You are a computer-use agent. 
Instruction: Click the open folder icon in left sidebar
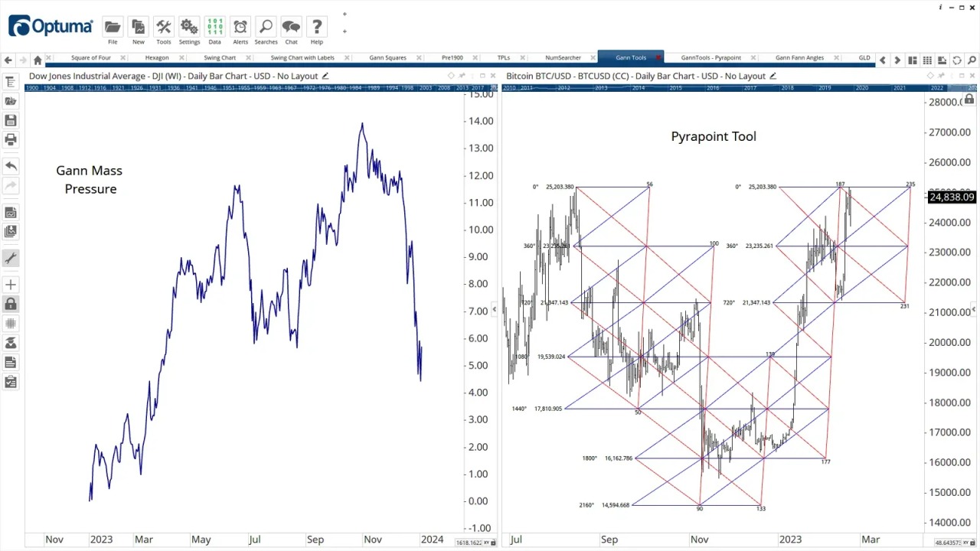[x=11, y=101]
